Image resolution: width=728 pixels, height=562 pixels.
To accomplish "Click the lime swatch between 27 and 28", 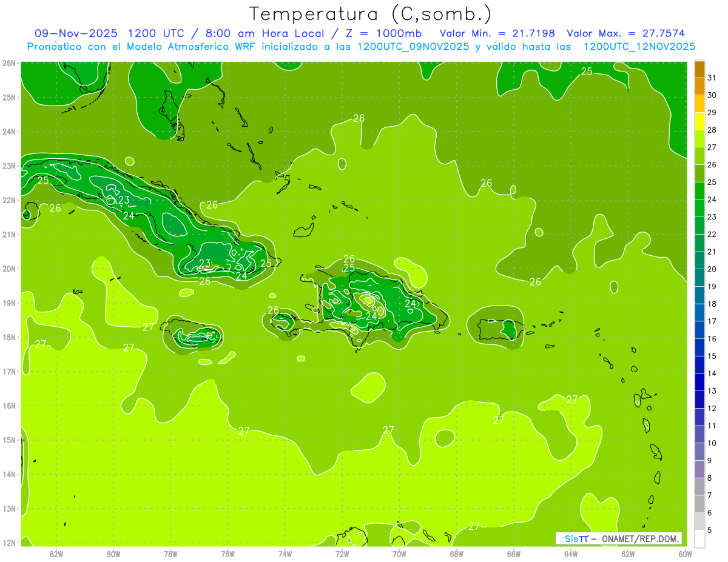I will [699, 139].
